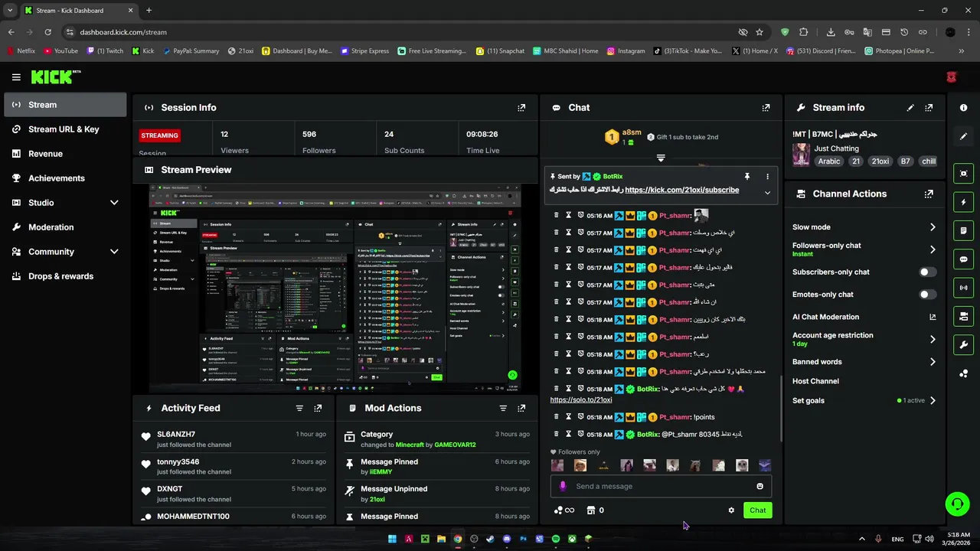
Task: Pop out the Stream info panel
Action: pyautogui.click(x=929, y=108)
